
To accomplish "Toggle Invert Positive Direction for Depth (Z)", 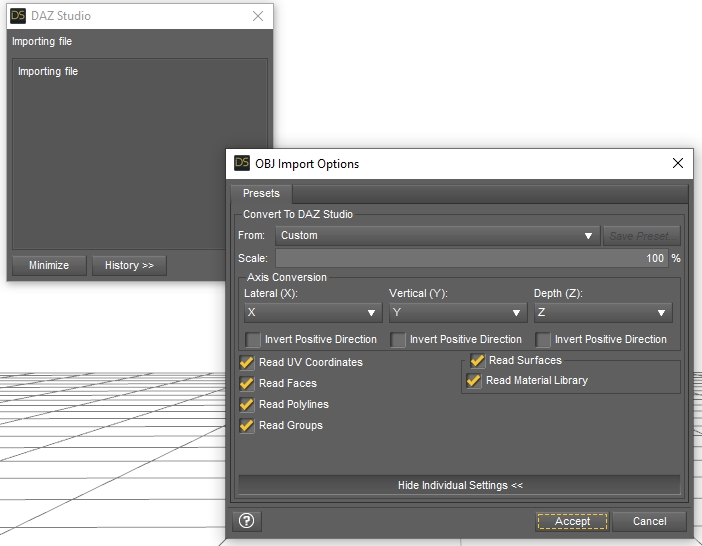I will click(x=543, y=340).
